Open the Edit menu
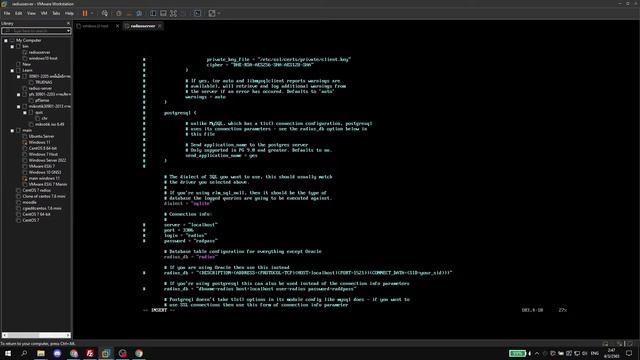 [19, 13]
